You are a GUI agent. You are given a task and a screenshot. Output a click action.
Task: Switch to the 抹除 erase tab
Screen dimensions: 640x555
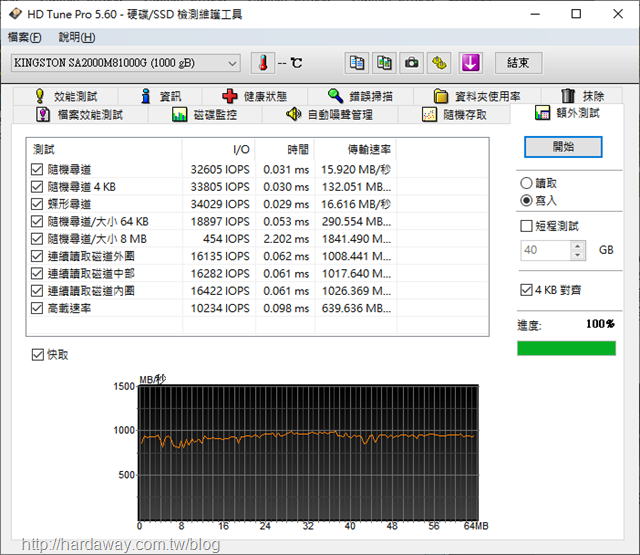pyautogui.click(x=582, y=96)
